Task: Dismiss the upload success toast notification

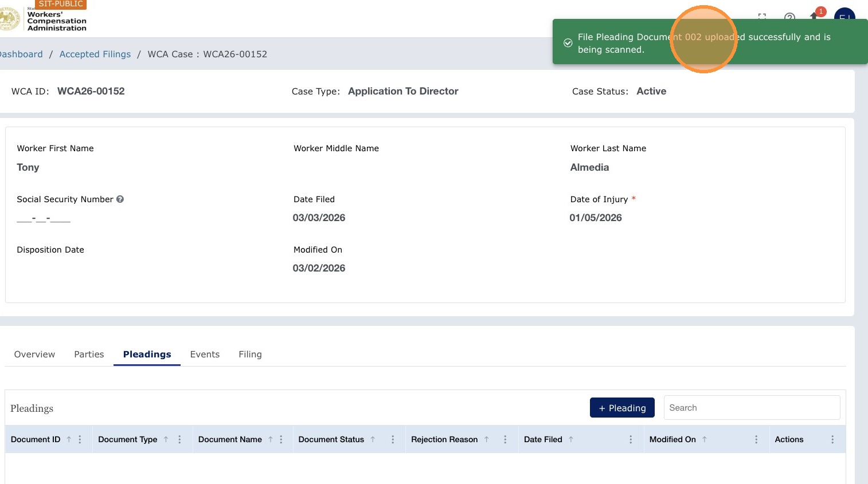Action: pos(710,43)
